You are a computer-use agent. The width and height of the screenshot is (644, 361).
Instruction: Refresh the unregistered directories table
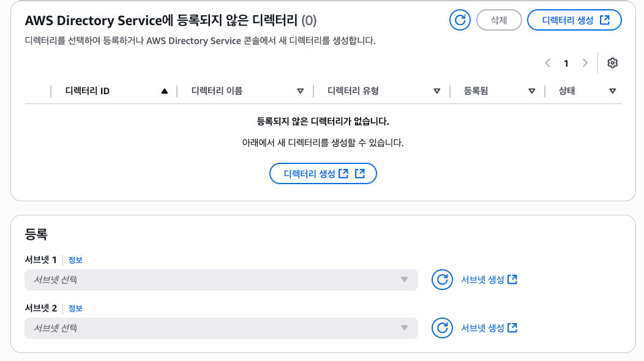click(x=460, y=20)
